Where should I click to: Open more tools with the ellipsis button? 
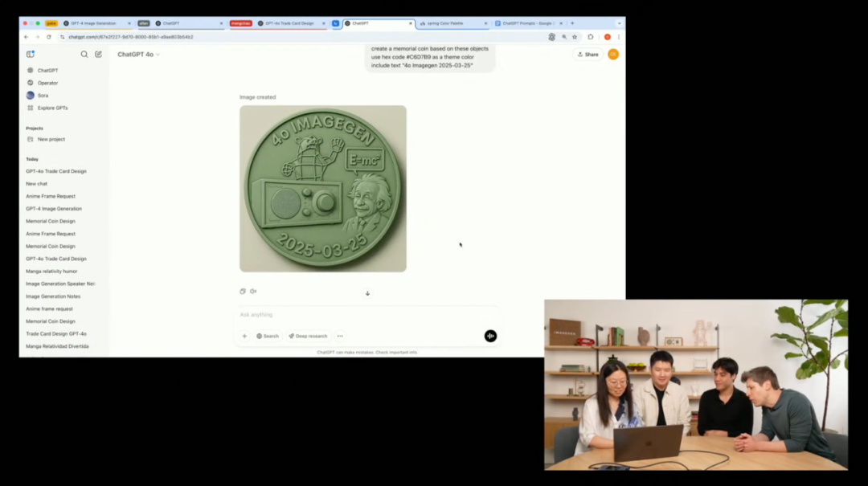pyautogui.click(x=340, y=336)
